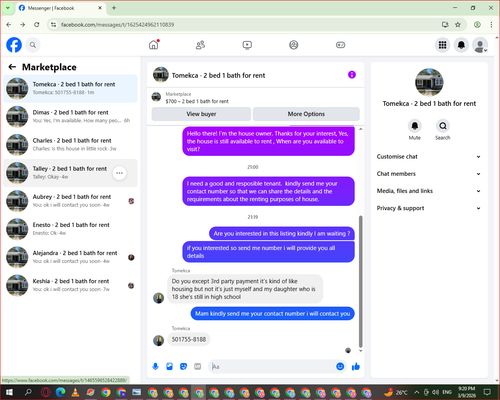The image size is (500, 400).
Task: Open the Gaming icon in top navigation
Action: [340, 45]
